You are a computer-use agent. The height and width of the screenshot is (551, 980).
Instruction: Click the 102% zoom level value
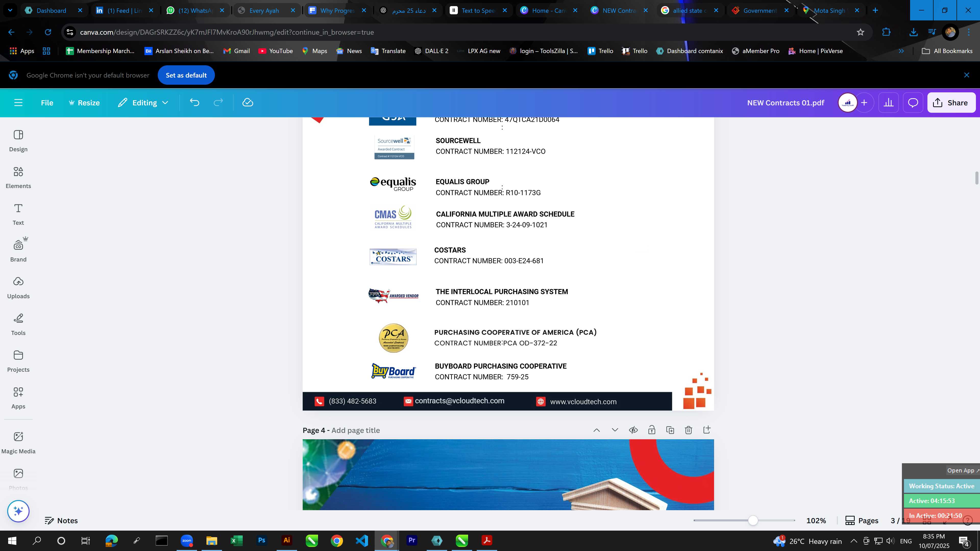tap(816, 521)
